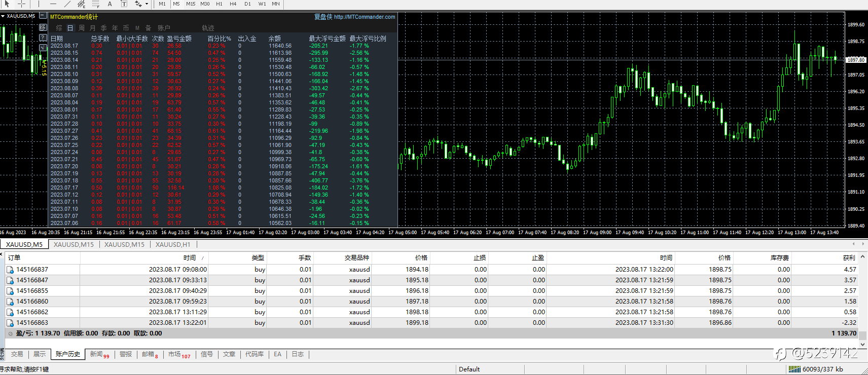Switch chart to H1 timeframe
The width and height of the screenshot is (868, 375).
[x=219, y=4]
